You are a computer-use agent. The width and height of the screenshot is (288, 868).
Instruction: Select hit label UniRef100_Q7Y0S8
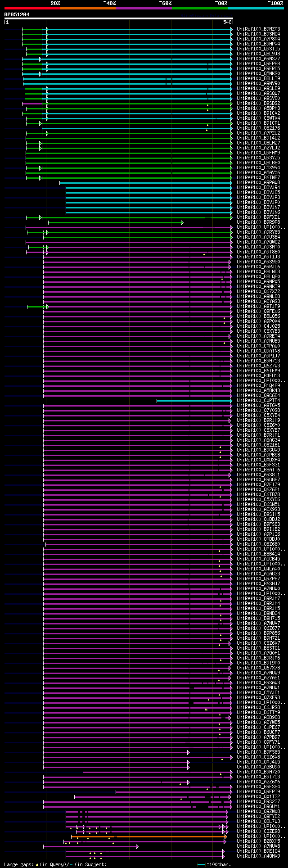point(258,410)
